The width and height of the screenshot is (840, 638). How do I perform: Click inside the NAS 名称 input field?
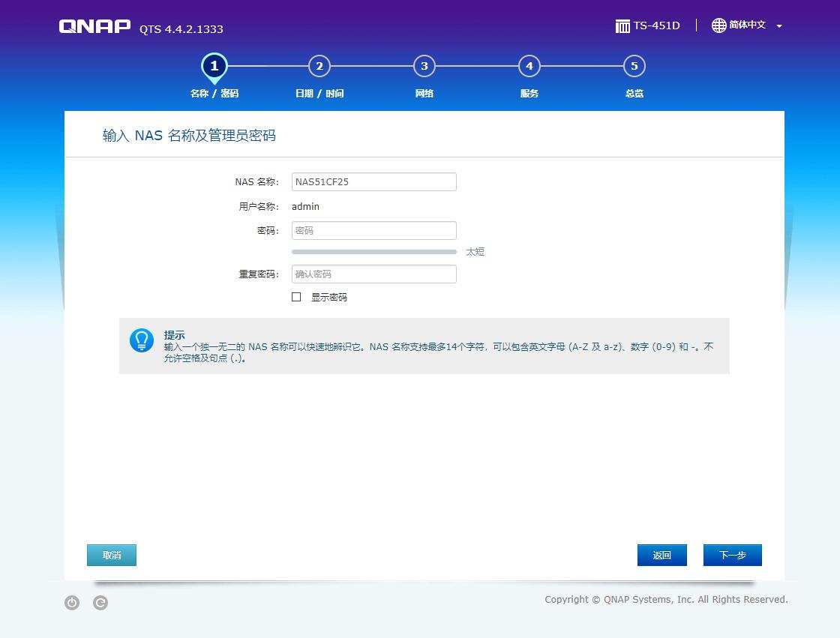click(x=373, y=181)
